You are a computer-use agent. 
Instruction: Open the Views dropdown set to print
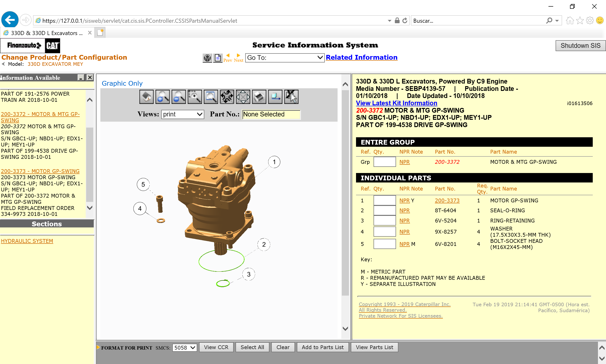tap(183, 114)
